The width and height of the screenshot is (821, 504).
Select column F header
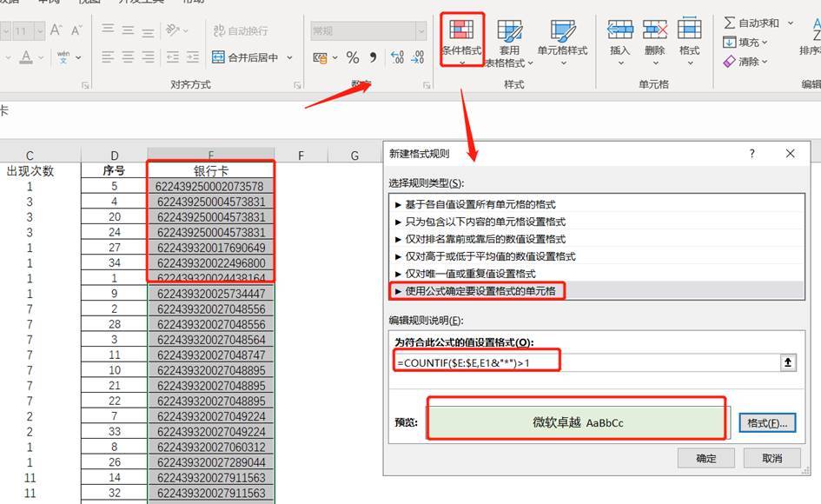click(x=301, y=155)
